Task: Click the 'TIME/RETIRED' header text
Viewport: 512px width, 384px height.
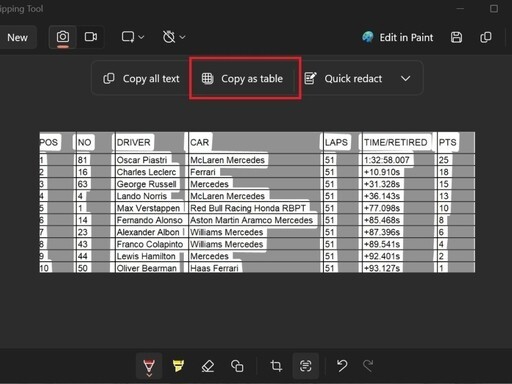Action: coord(396,142)
